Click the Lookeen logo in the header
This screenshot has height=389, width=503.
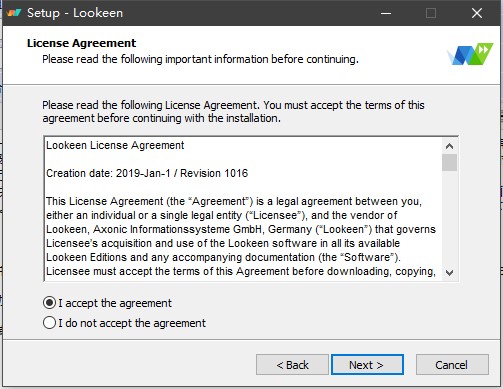point(470,54)
